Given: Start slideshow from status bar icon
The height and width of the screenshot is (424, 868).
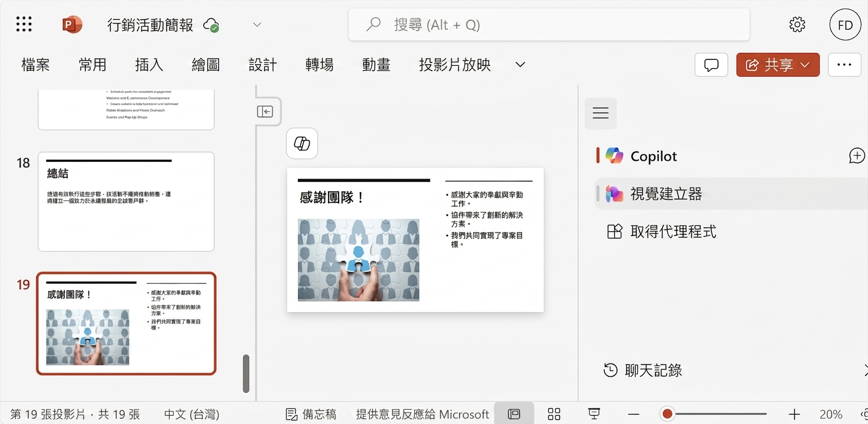Looking at the screenshot, I should (594, 414).
